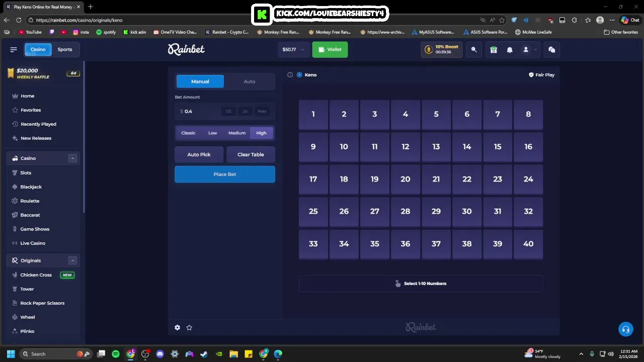This screenshot has width=644, height=362.
Task: Select High risk level
Action: pos(261,133)
